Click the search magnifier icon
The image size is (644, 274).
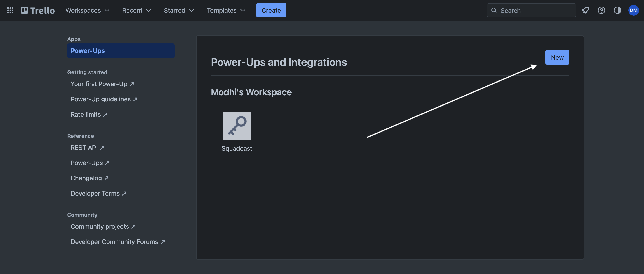click(494, 10)
